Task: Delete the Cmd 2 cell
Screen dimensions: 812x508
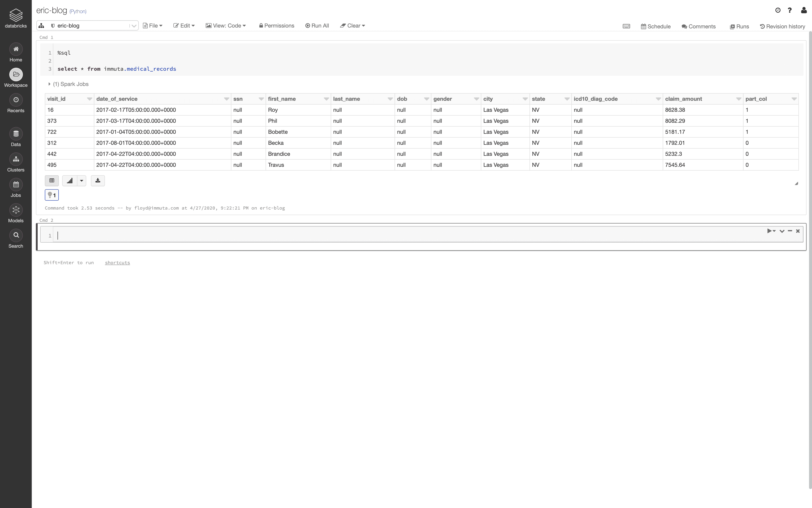Action: pos(798,231)
